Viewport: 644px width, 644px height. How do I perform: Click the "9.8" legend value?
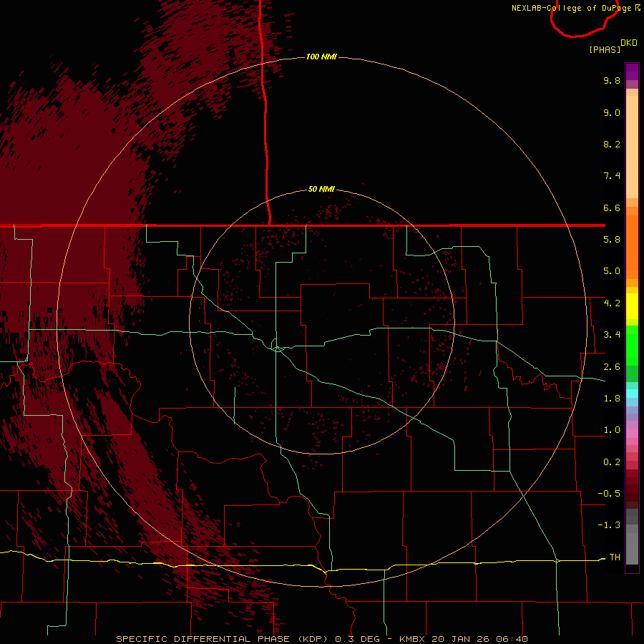click(612, 80)
